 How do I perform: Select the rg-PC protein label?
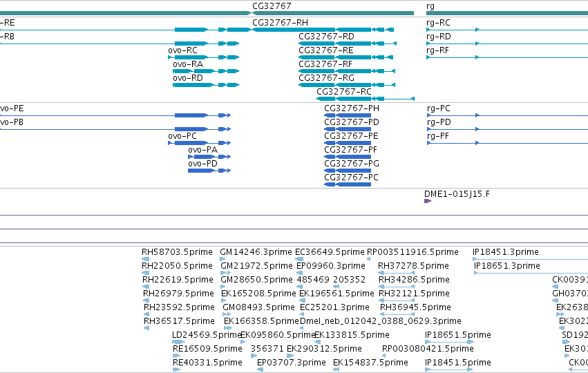click(439, 108)
